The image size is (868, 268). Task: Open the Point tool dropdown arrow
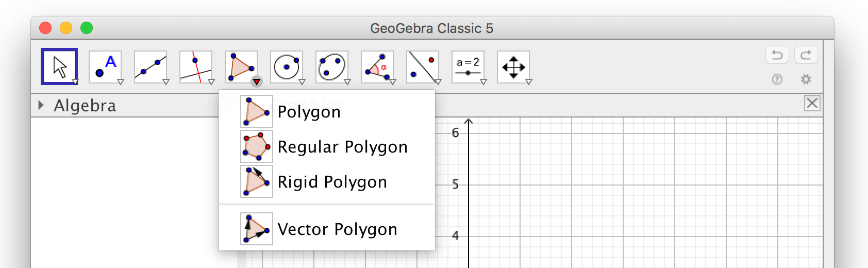121,81
